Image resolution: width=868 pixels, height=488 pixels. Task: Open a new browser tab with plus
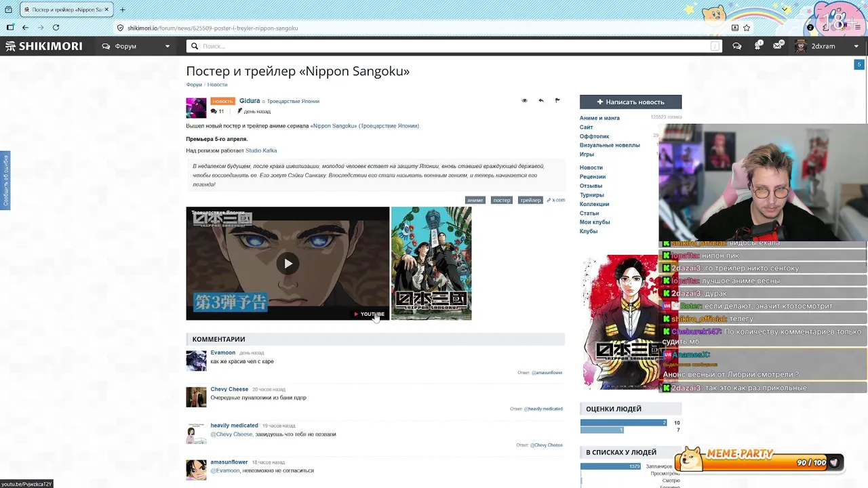tap(122, 9)
